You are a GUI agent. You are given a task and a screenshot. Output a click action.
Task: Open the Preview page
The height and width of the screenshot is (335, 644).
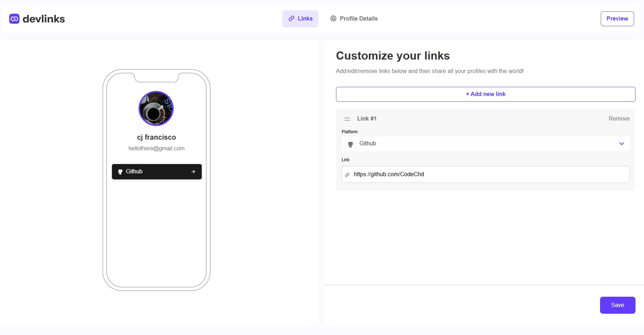(617, 18)
